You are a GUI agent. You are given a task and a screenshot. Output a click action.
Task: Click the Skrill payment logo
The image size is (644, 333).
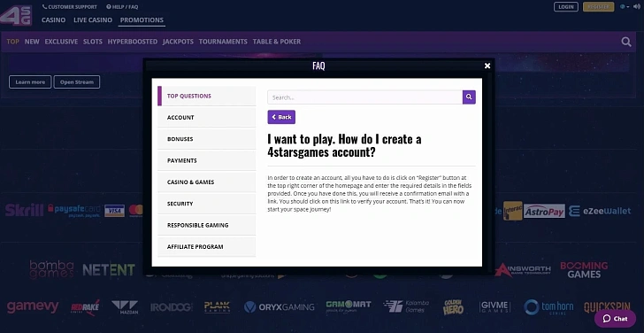click(x=24, y=210)
